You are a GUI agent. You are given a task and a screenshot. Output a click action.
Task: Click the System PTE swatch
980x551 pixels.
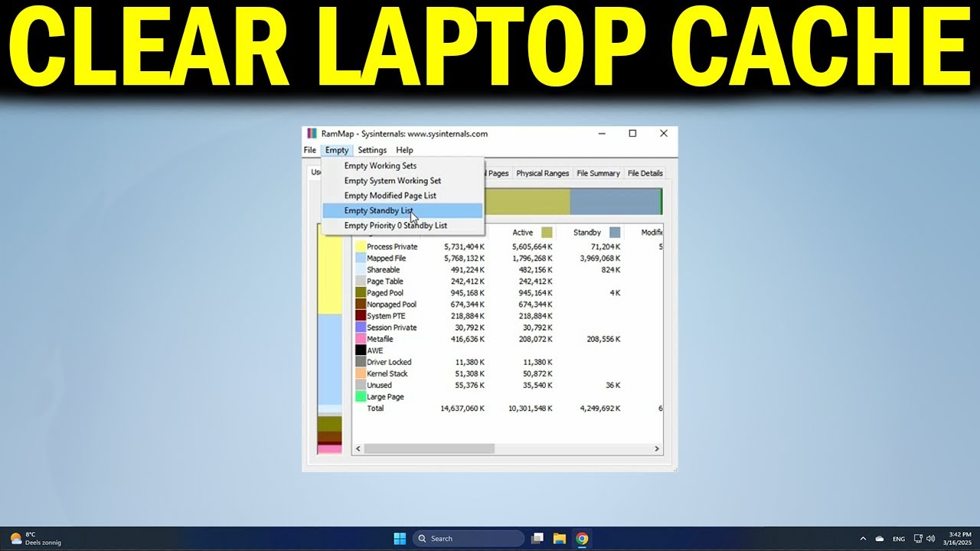point(361,315)
